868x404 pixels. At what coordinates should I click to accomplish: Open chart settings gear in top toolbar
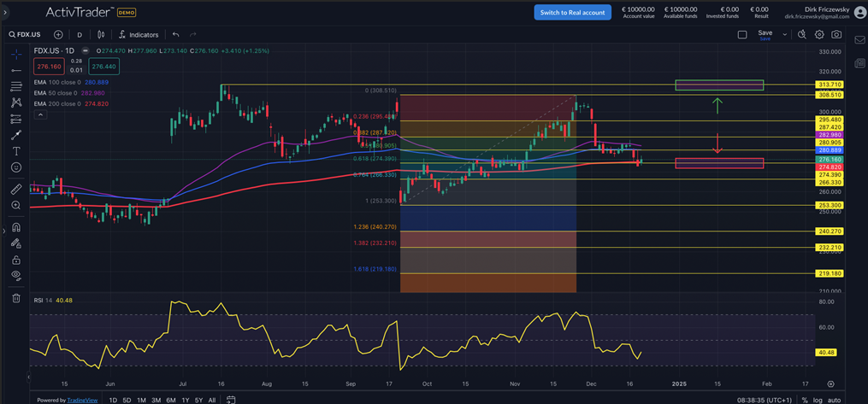tap(819, 35)
